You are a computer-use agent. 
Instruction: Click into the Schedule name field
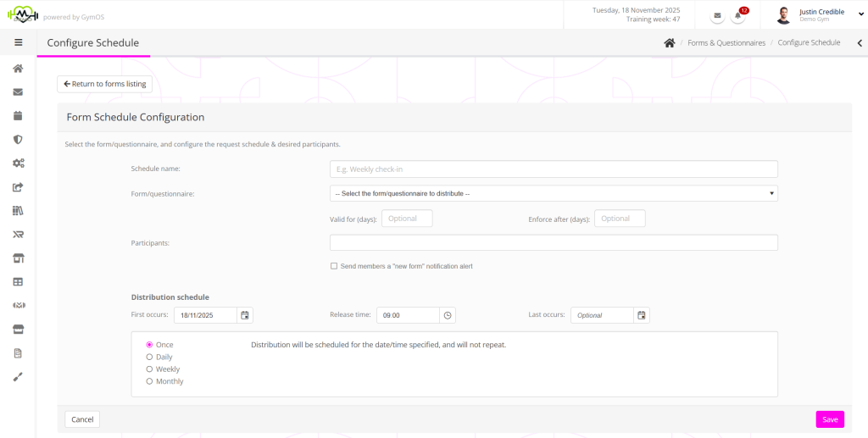point(553,169)
